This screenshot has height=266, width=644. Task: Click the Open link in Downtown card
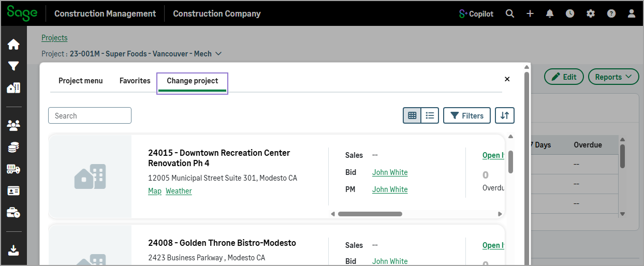[x=493, y=155]
